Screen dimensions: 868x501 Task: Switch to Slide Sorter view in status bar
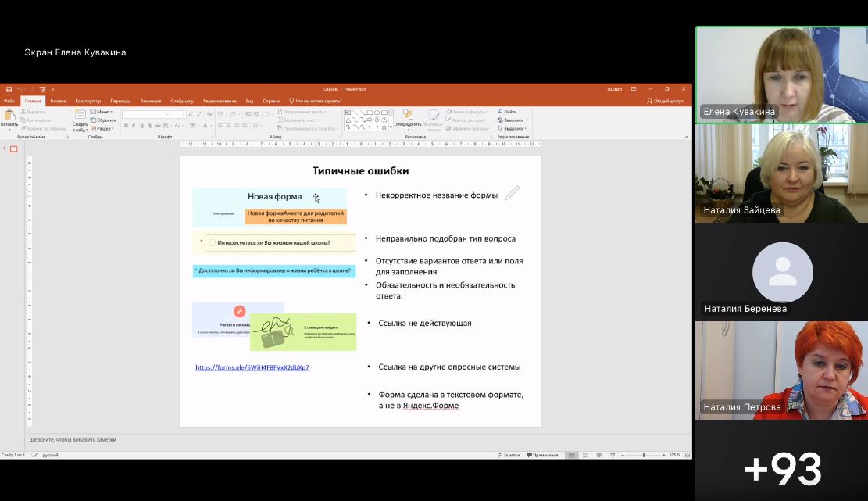click(586, 455)
